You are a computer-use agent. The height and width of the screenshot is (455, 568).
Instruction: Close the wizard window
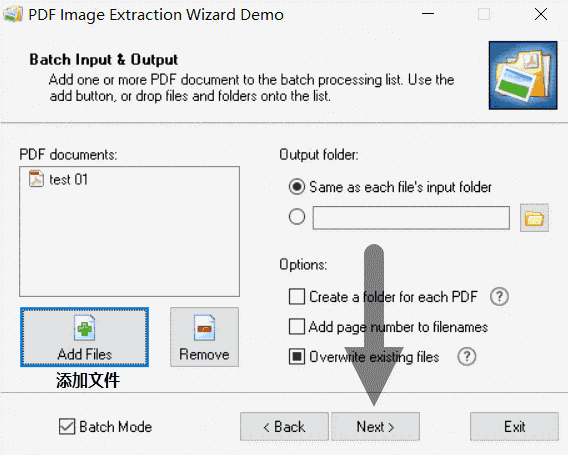pyautogui.click(x=541, y=14)
